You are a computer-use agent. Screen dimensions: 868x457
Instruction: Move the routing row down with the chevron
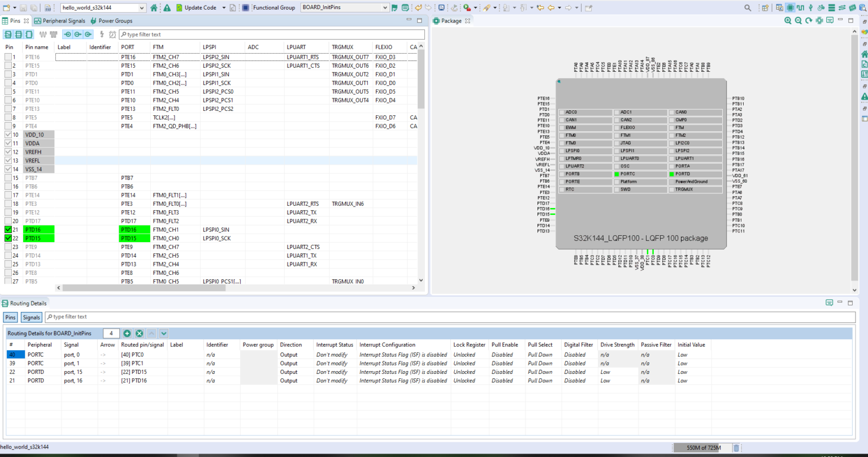click(163, 334)
